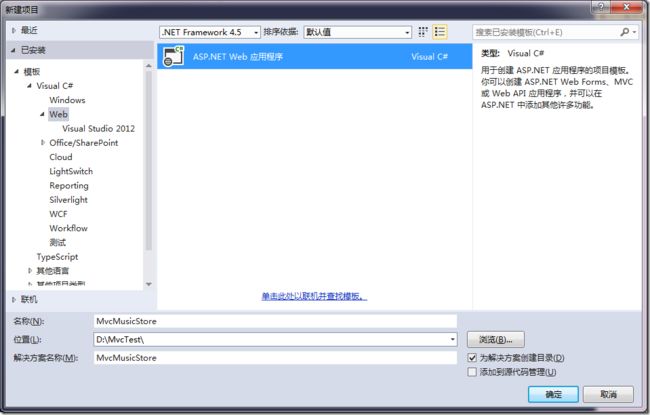Select Workflow tree item
This screenshot has height=415, width=650.
tap(68, 228)
